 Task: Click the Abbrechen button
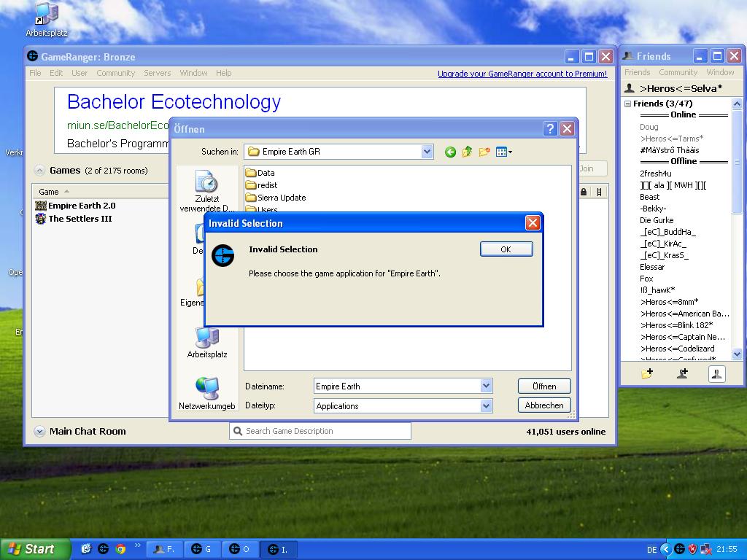pos(544,405)
